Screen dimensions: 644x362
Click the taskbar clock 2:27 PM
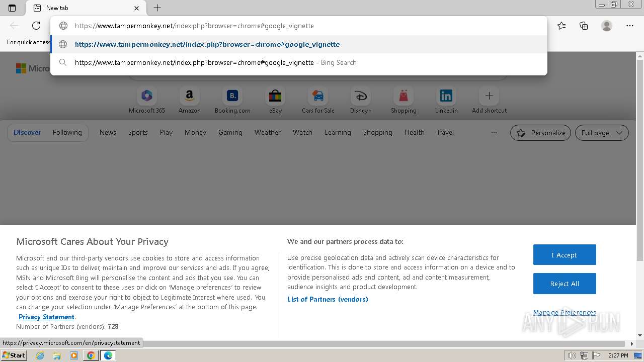[618, 355]
